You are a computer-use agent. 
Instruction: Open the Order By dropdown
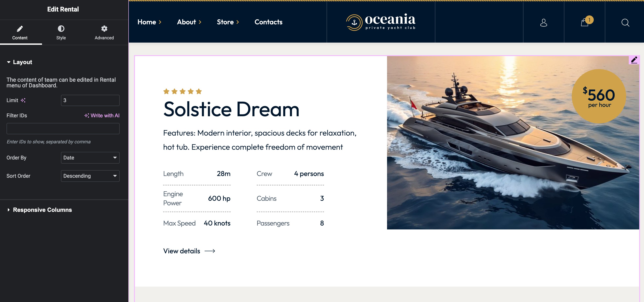click(90, 158)
